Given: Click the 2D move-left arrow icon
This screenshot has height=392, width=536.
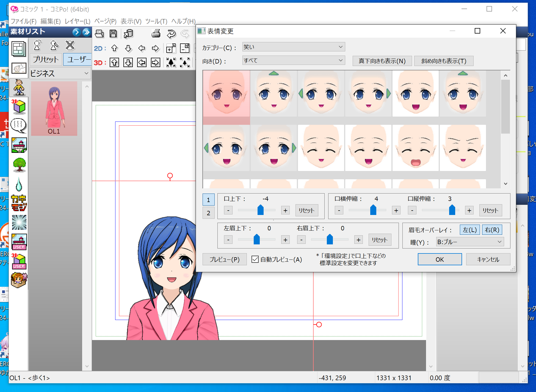Looking at the screenshot, I should 142,48.
